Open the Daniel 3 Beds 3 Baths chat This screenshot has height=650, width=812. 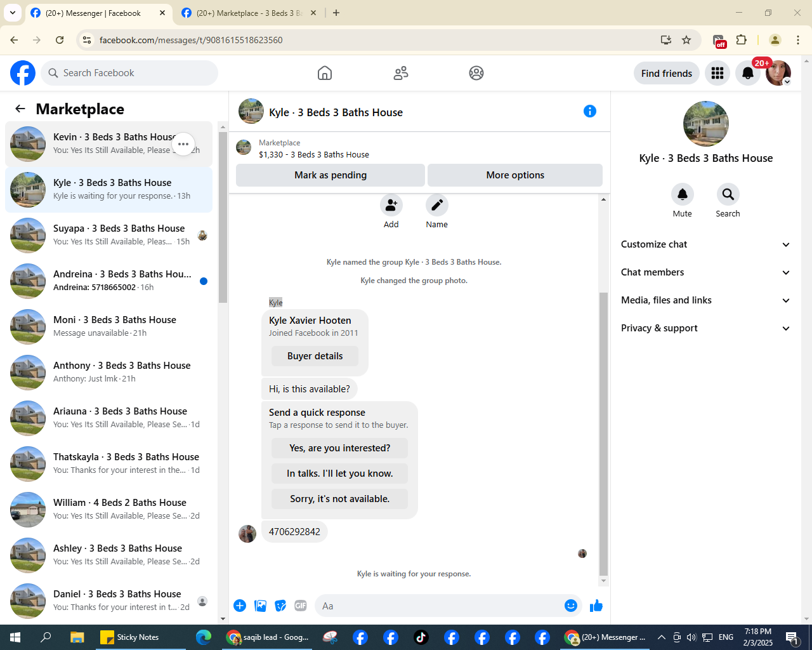pyautogui.click(x=109, y=601)
